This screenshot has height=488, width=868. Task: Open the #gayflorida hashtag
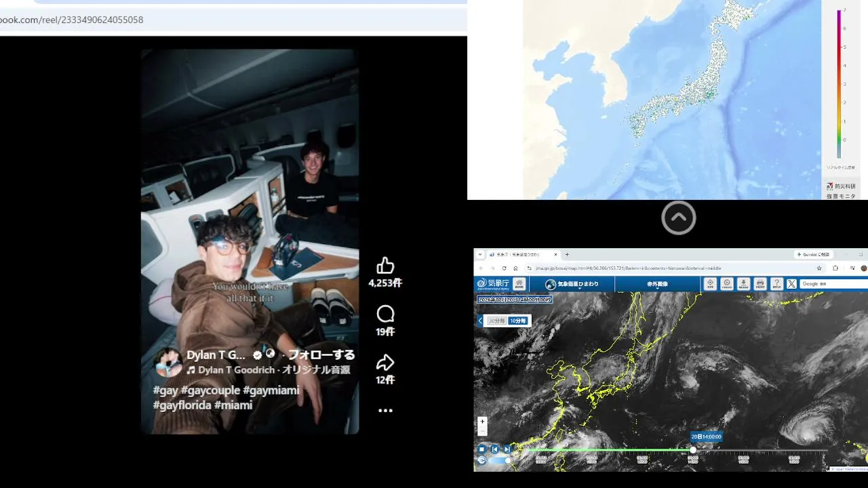(182, 405)
